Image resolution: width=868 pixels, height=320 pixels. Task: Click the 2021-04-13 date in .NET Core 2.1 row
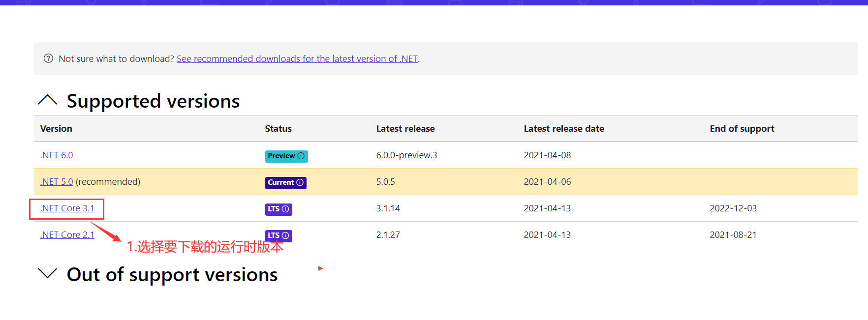(x=547, y=235)
